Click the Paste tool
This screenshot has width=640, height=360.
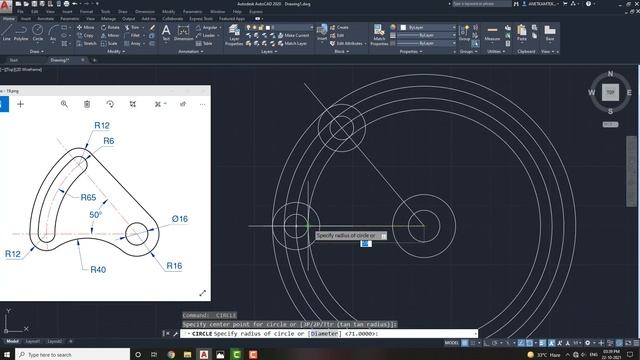[x=522, y=32]
